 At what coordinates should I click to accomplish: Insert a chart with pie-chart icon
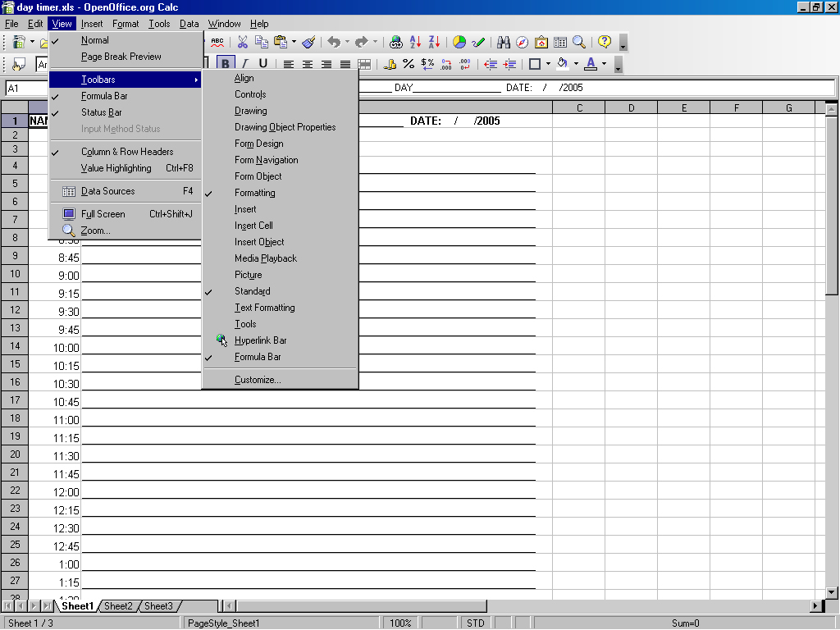[x=459, y=43]
